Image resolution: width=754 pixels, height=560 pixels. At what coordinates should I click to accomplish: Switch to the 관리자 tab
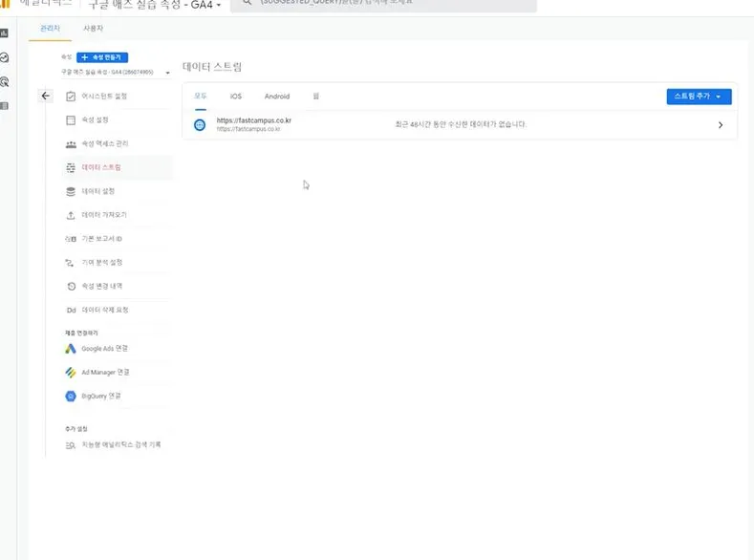[50, 29]
